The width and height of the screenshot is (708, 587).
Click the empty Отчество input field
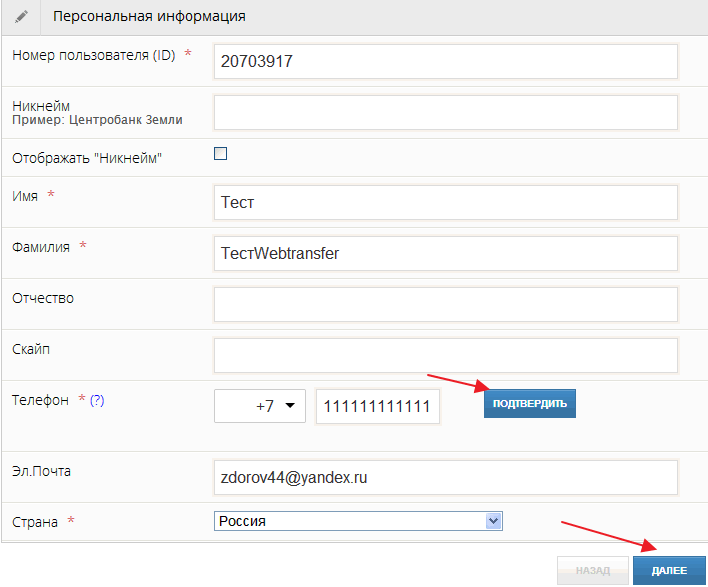point(446,304)
